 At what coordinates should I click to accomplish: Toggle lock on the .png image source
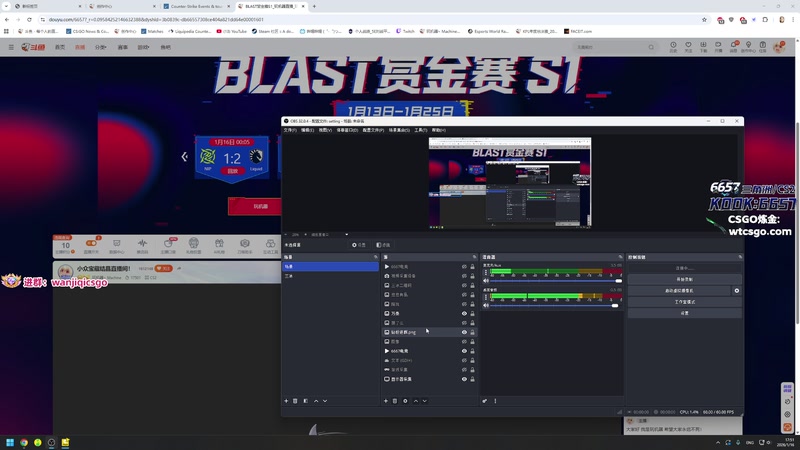[472, 332]
